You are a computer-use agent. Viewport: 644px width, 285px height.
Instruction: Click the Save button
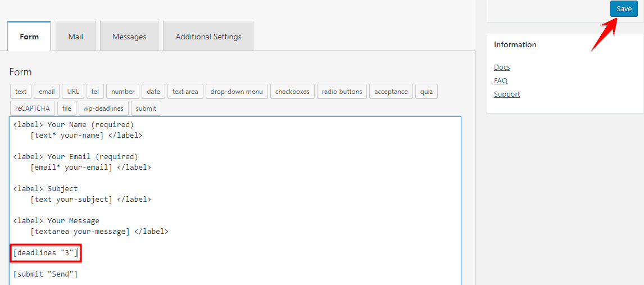coord(624,9)
